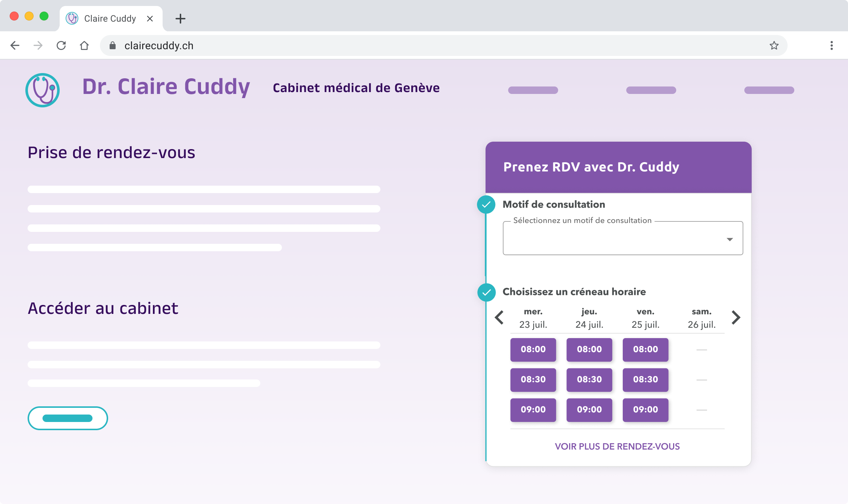848x504 pixels.
Task: Click the browser back arrow
Action: (x=15, y=45)
